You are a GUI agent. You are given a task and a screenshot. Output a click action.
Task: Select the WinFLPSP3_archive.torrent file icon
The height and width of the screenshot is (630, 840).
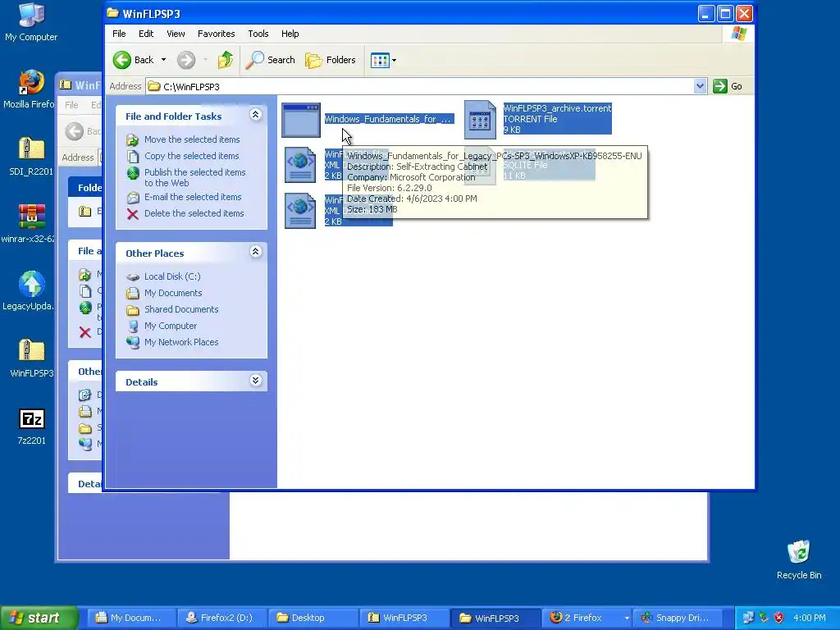479,120
